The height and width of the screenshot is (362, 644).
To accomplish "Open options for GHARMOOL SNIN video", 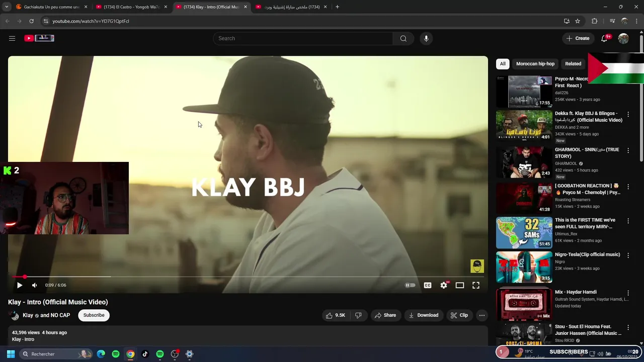I will [628, 150].
